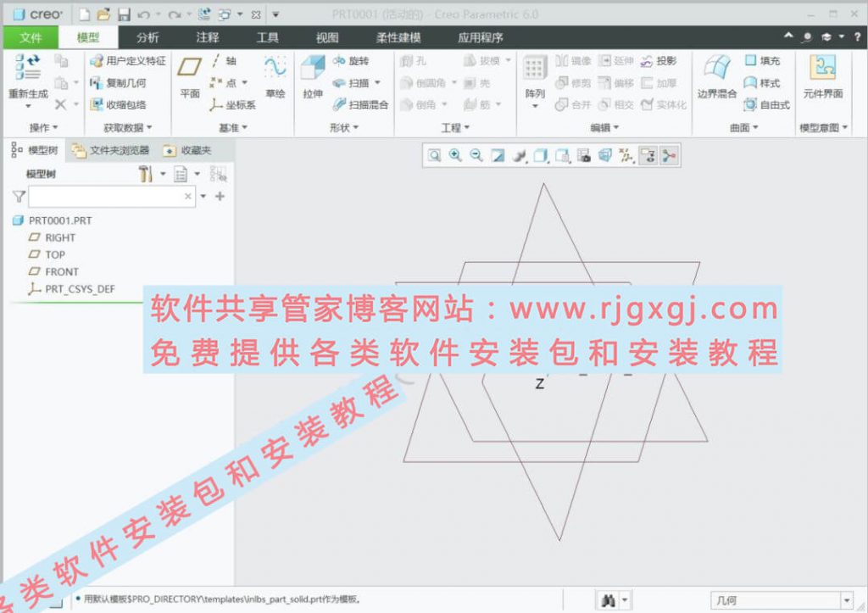Switch to the 工具 ribbon tab

(267, 37)
